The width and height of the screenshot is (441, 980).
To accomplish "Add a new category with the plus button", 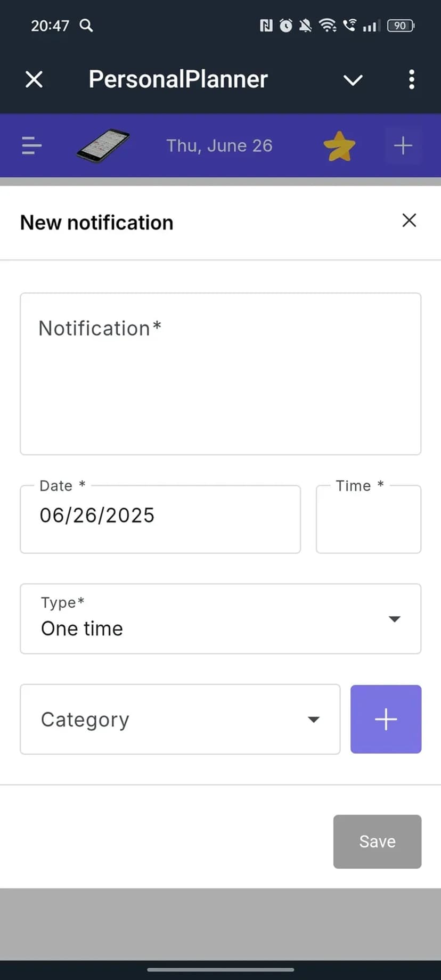I will tap(386, 720).
